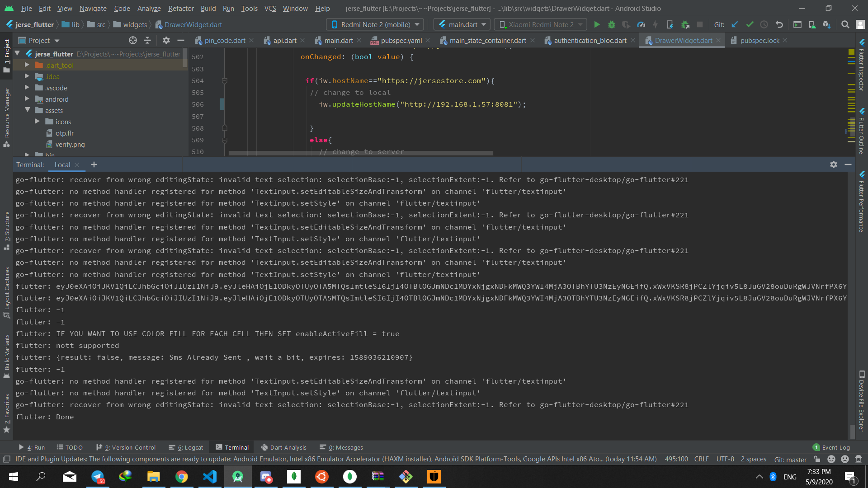Switch to pubspec.yaml tab
The image size is (868, 488).
tap(401, 41)
